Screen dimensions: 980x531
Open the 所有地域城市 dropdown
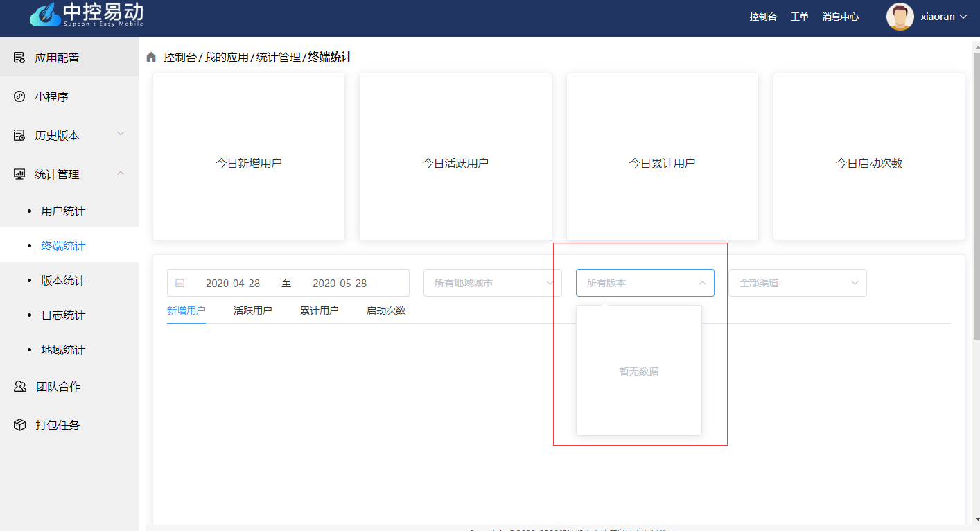coord(493,283)
